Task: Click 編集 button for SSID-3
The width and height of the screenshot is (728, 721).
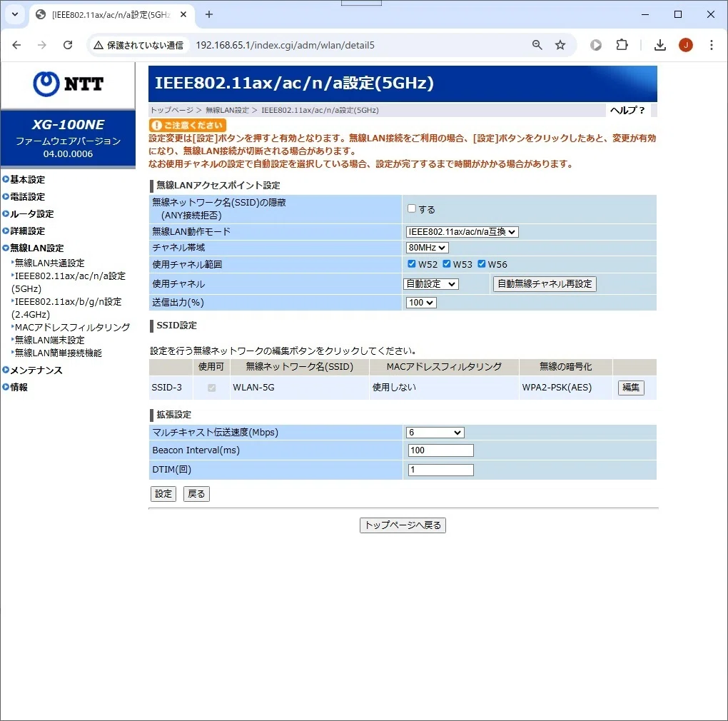Action: click(631, 388)
